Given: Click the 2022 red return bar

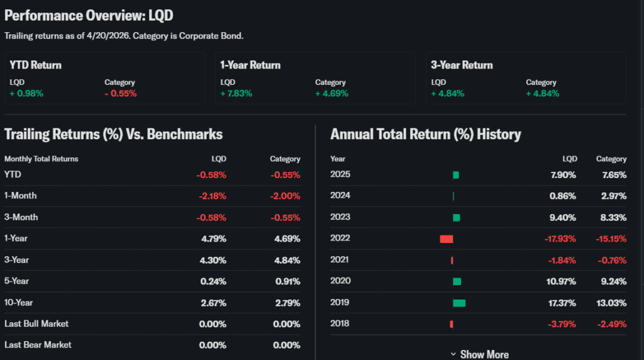Looking at the screenshot, I should click(447, 239).
